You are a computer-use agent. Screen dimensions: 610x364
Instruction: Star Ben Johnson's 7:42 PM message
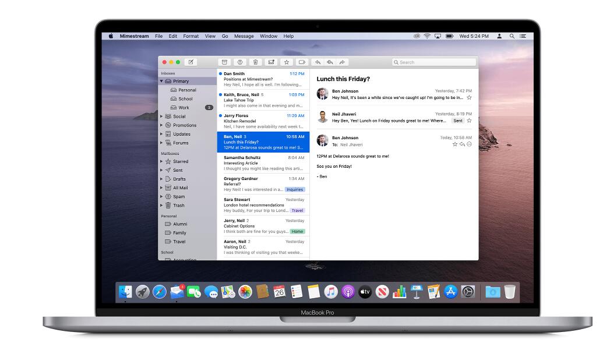[469, 98]
